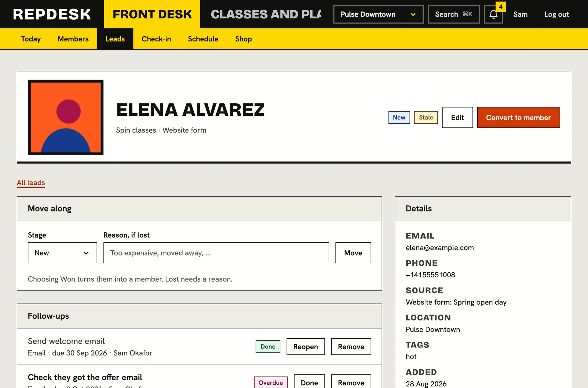Click the added date 28 Aug 2026

[x=426, y=384]
